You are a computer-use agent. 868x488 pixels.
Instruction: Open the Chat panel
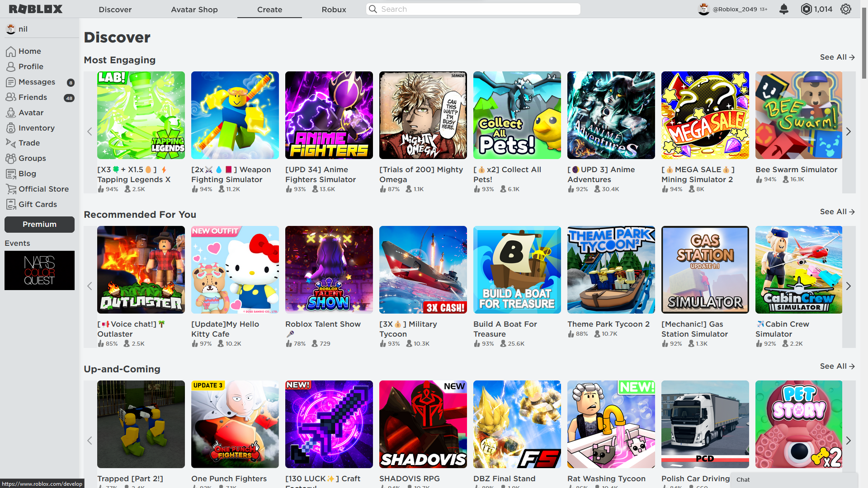point(794,480)
